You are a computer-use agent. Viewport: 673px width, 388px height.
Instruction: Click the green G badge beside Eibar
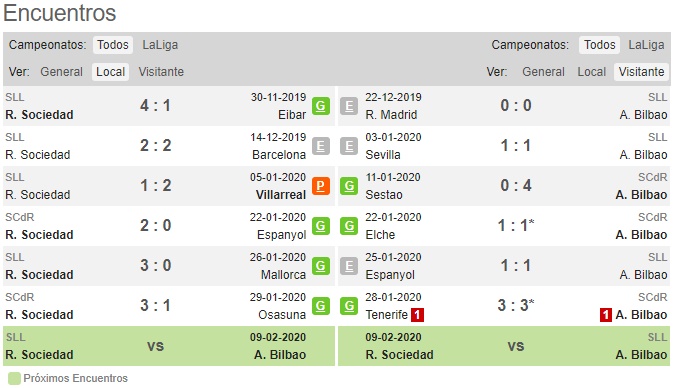[321, 106]
